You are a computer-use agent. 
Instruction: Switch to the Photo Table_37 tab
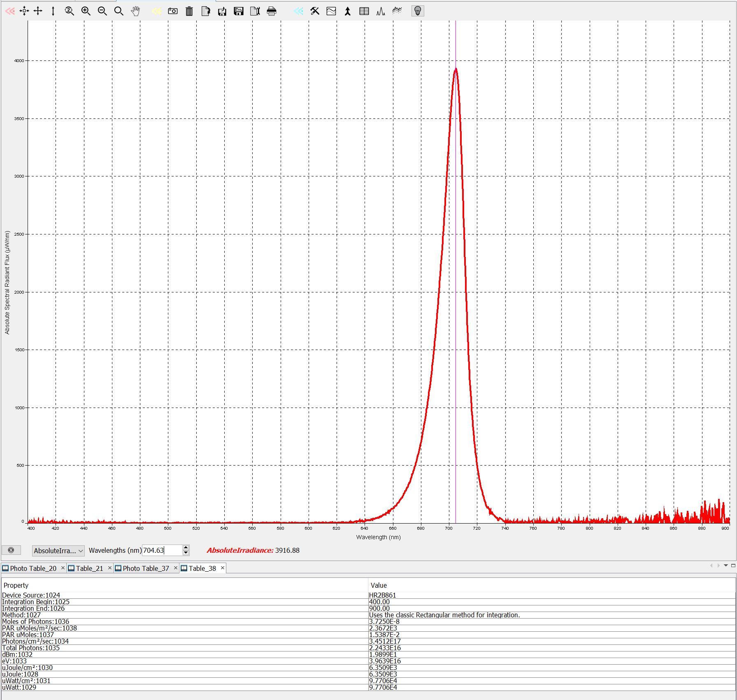[146, 568]
